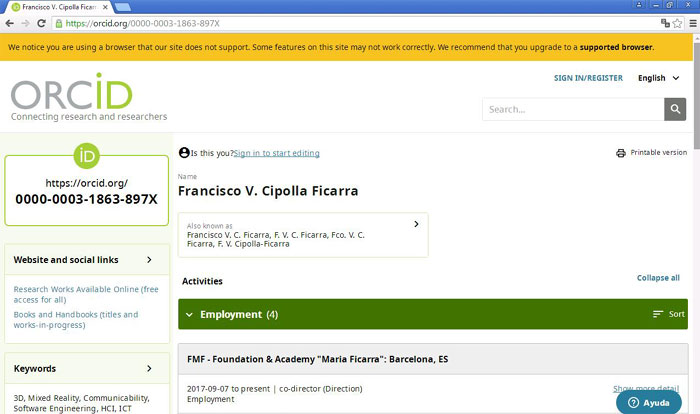The image size is (700, 414).
Task: Click '2017-09-07 to present' employment date
Action: coord(228,389)
